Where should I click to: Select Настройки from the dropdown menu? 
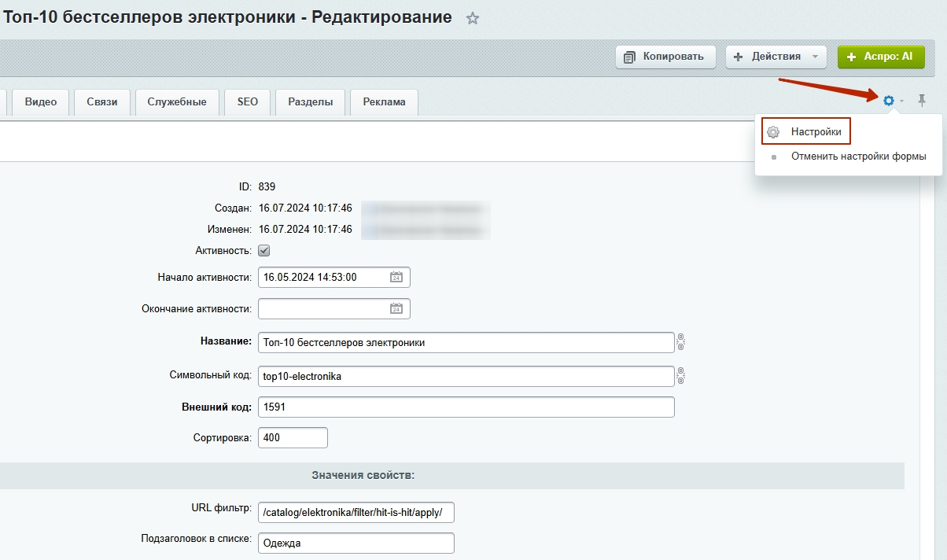(x=816, y=132)
